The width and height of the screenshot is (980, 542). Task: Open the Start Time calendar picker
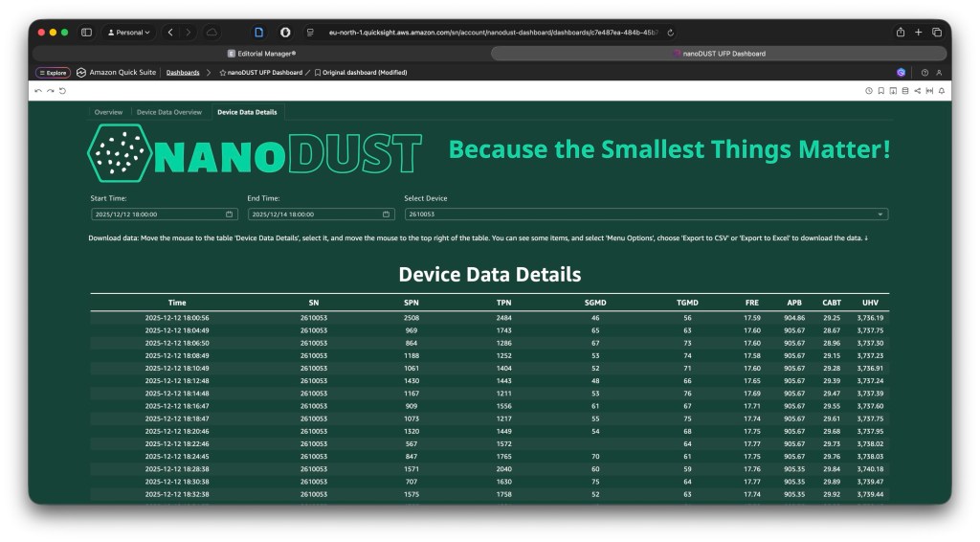pyautogui.click(x=229, y=215)
